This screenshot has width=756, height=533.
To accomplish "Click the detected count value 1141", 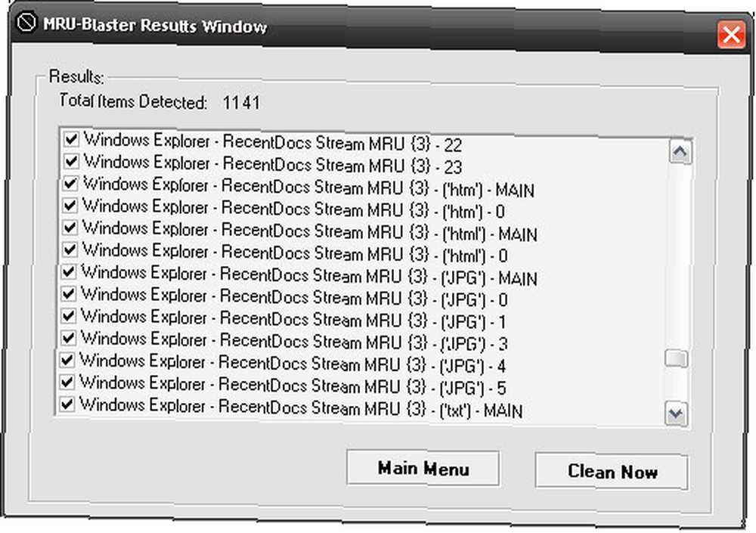I will pos(241,103).
